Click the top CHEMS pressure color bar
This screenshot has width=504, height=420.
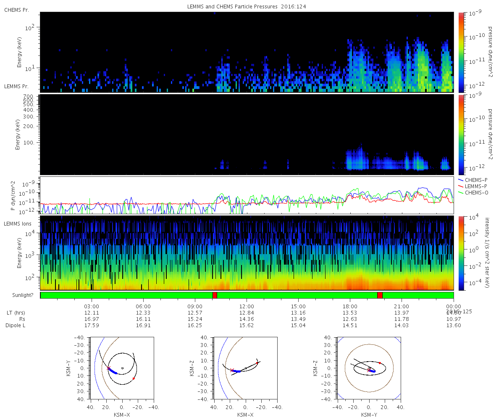click(461, 52)
